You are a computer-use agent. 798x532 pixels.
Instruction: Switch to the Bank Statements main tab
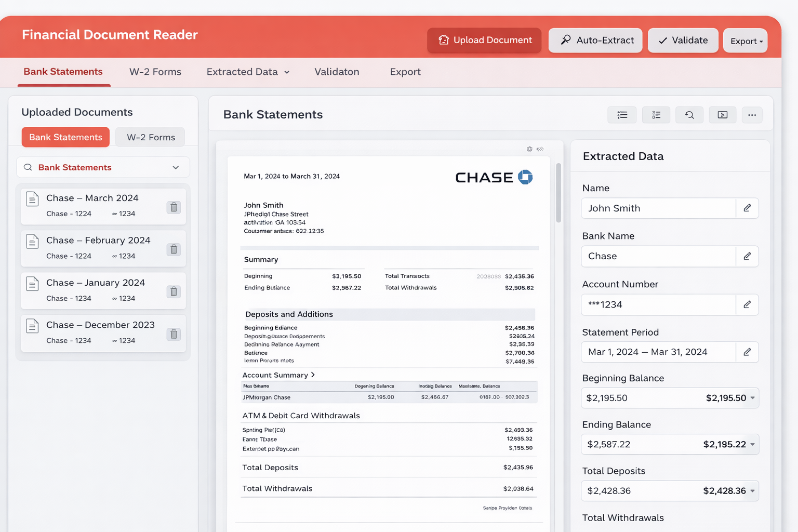point(63,72)
